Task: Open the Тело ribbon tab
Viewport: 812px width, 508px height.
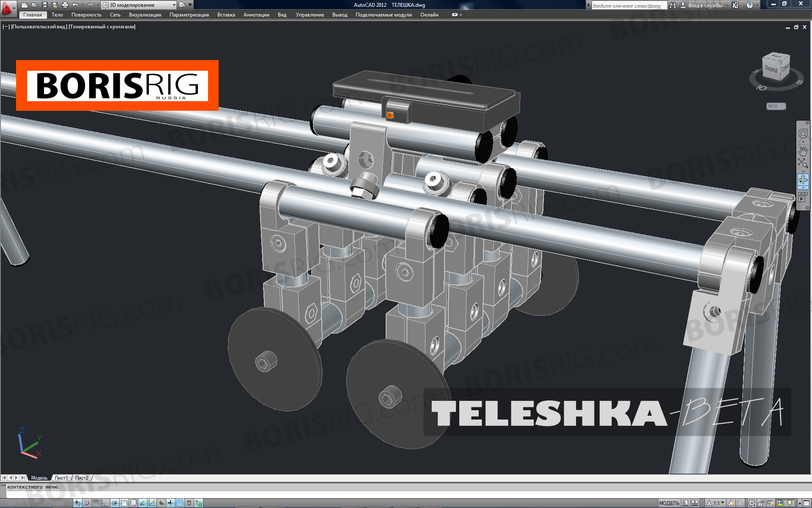Action: click(57, 15)
